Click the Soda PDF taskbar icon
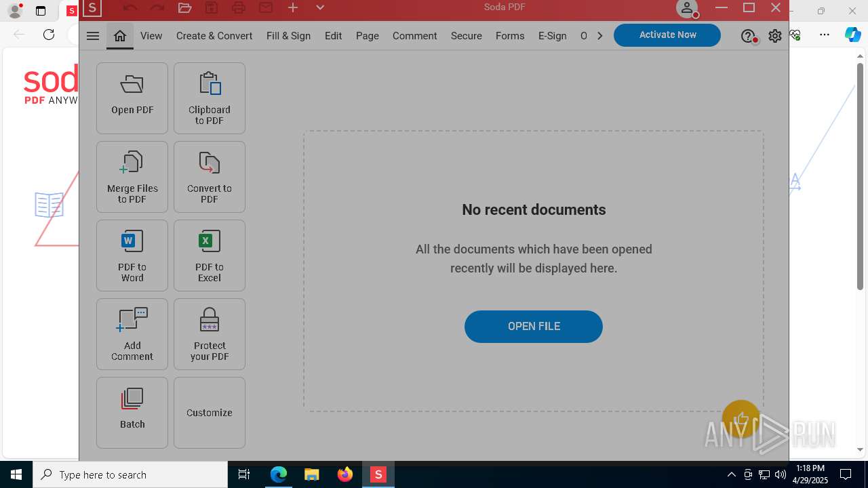The width and height of the screenshot is (868, 488). pos(378,474)
